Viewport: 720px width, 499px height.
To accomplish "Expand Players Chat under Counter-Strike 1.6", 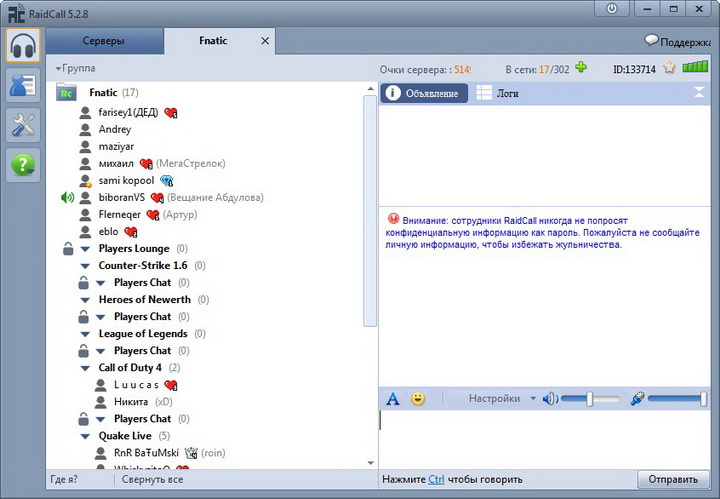I will click(x=101, y=283).
